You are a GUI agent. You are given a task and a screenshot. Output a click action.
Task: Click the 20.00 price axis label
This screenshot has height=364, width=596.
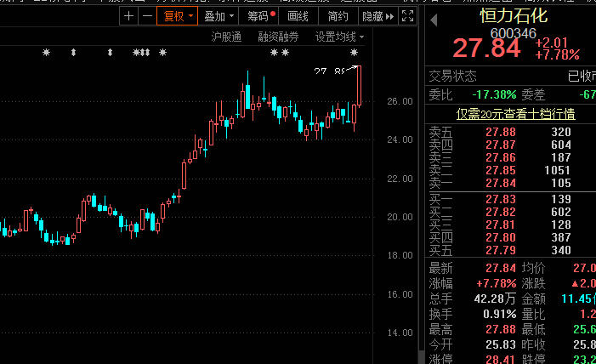(x=400, y=217)
